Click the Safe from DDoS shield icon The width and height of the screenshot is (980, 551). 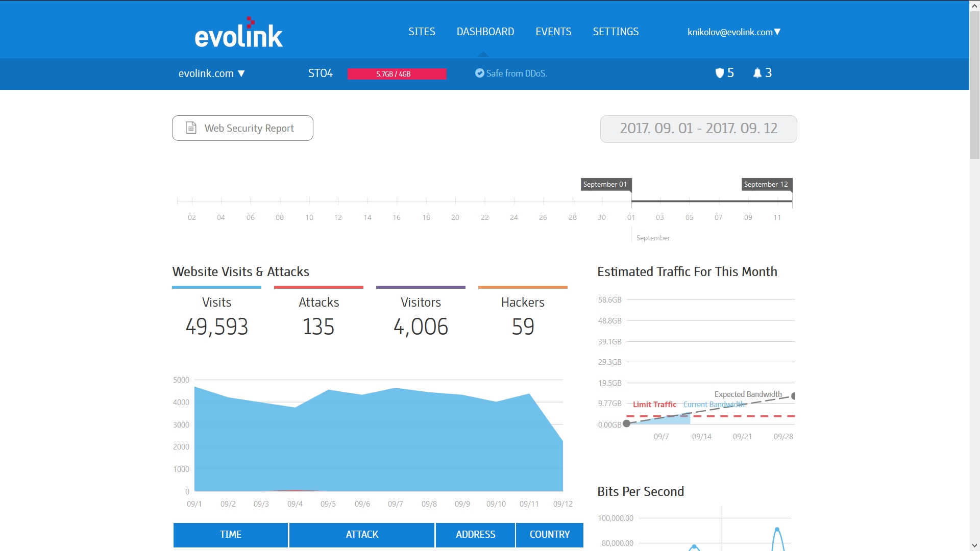click(479, 73)
